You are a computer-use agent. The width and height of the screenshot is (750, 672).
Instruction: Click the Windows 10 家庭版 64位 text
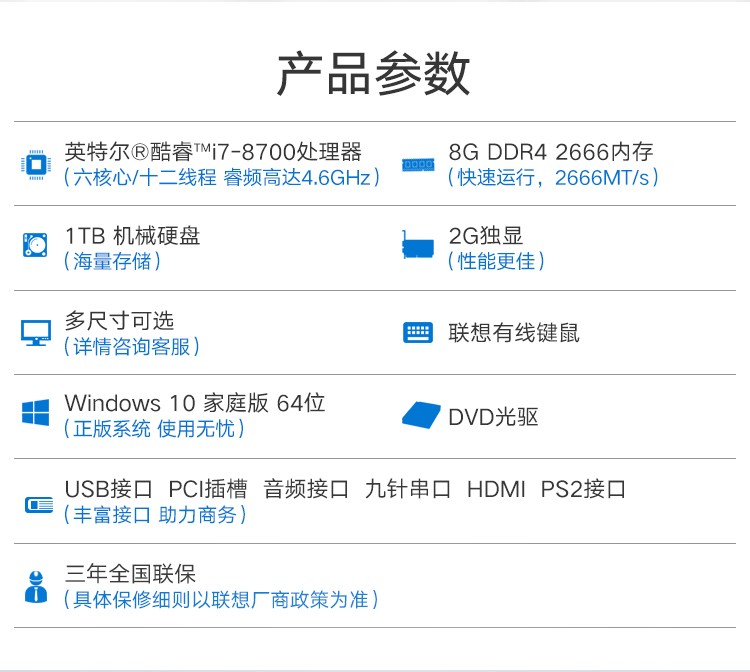(x=195, y=403)
